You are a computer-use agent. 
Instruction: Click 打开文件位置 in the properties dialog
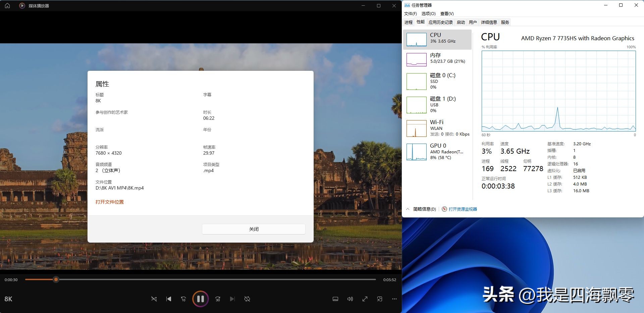[110, 202]
